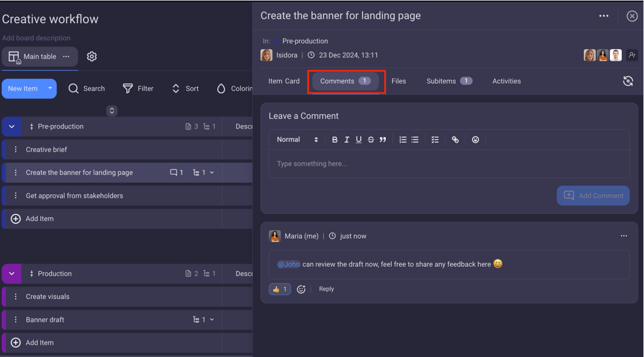Insert a numbered list in comment

pyautogui.click(x=403, y=140)
